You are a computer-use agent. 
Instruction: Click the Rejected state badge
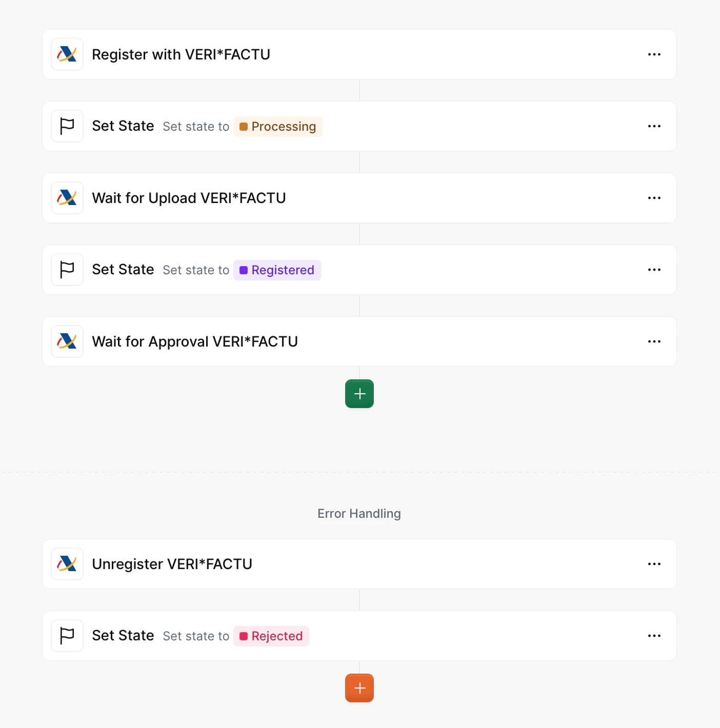271,636
